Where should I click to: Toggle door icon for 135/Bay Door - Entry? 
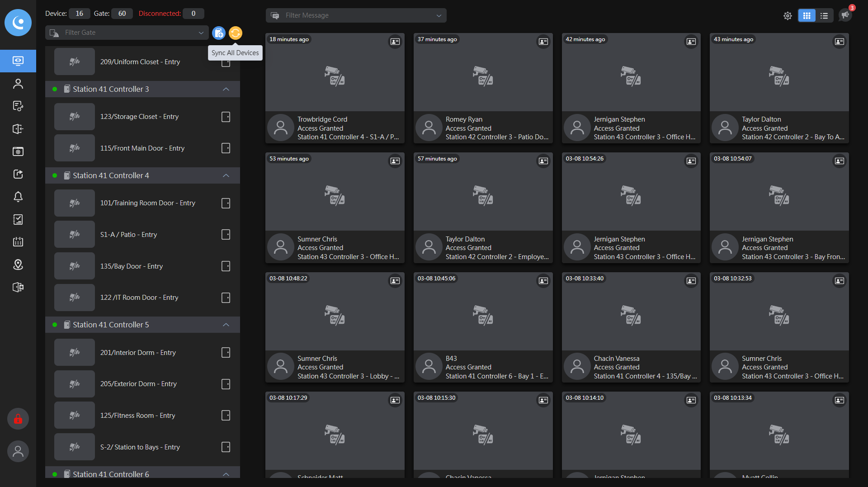[x=226, y=266]
